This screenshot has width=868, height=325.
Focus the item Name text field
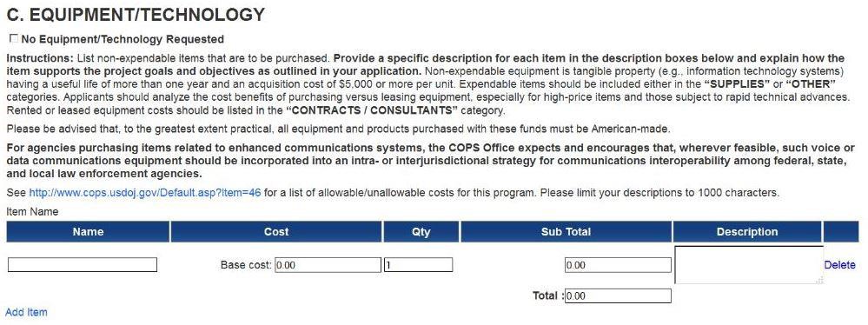[x=83, y=265]
